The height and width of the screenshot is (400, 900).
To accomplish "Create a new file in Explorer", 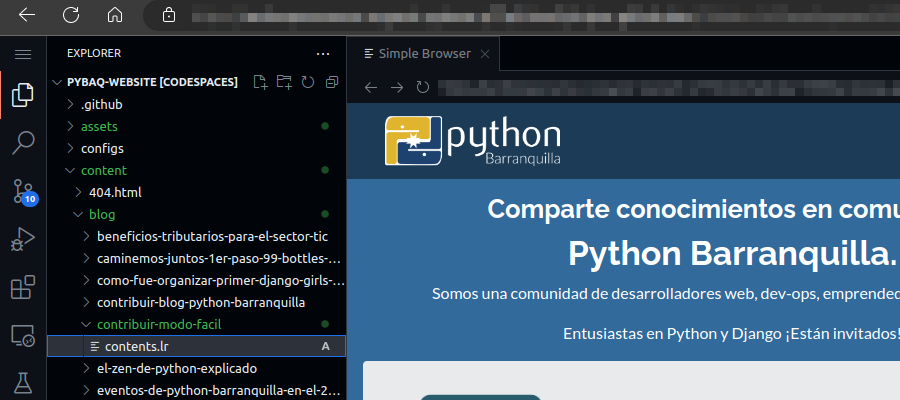I will (261, 82).
